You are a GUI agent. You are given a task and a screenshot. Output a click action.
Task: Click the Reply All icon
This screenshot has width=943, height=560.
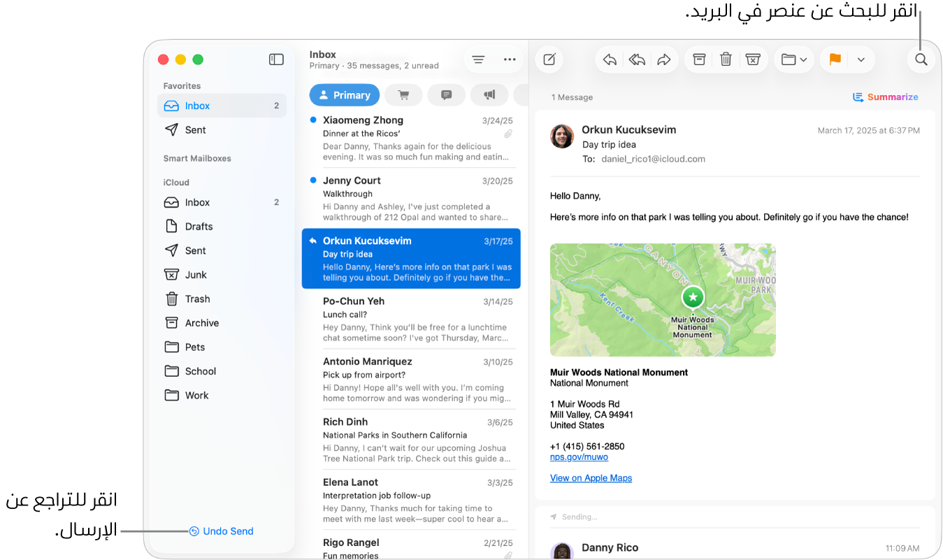(637, 60)
